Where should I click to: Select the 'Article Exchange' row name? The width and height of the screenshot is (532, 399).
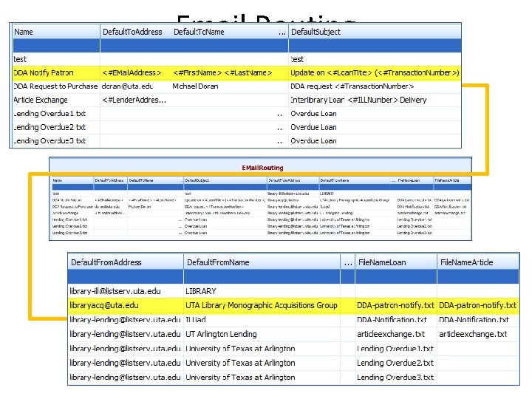coord(56,100)
